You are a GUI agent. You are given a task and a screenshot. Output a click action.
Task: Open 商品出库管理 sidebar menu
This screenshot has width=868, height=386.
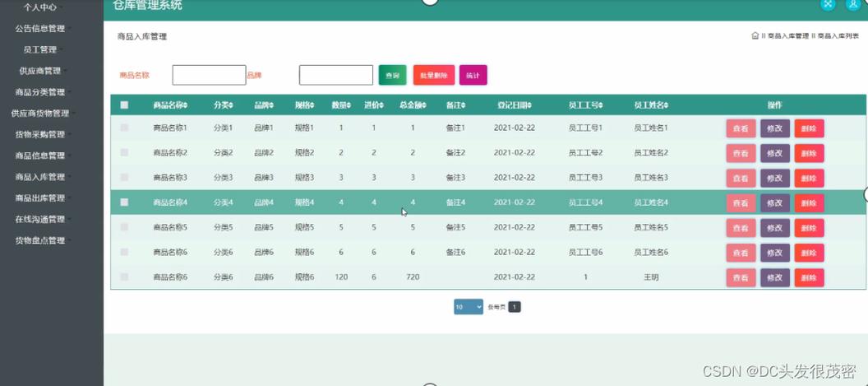pyautogui.click(x=39, y=198)
